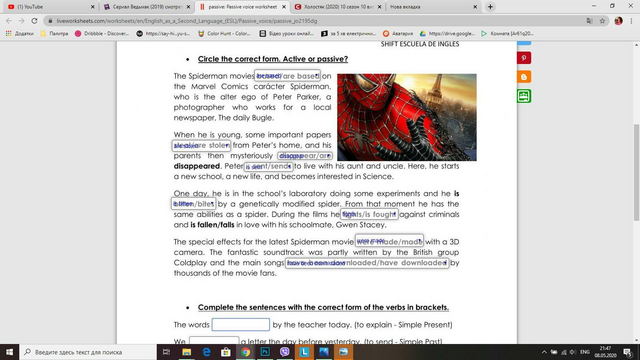Open the 'is bitten/bites' dropdown
640x360 pixels.
click(x=193, y=204)
